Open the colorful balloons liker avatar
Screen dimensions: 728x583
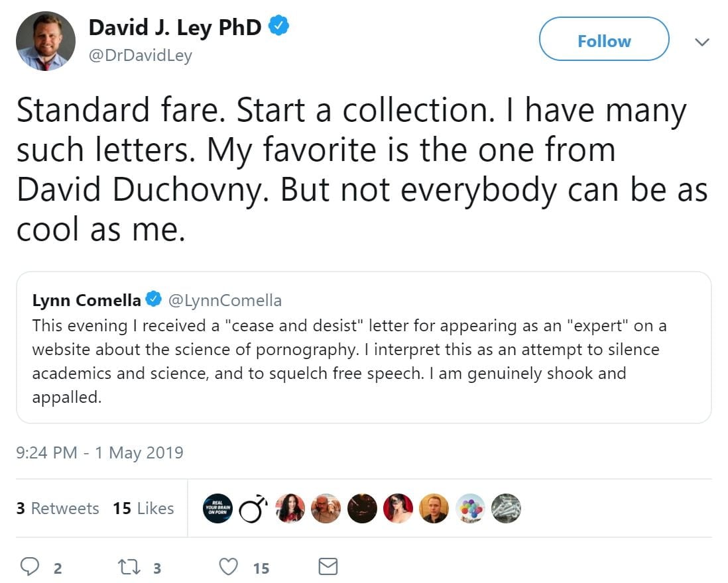(x=470, y=509)
